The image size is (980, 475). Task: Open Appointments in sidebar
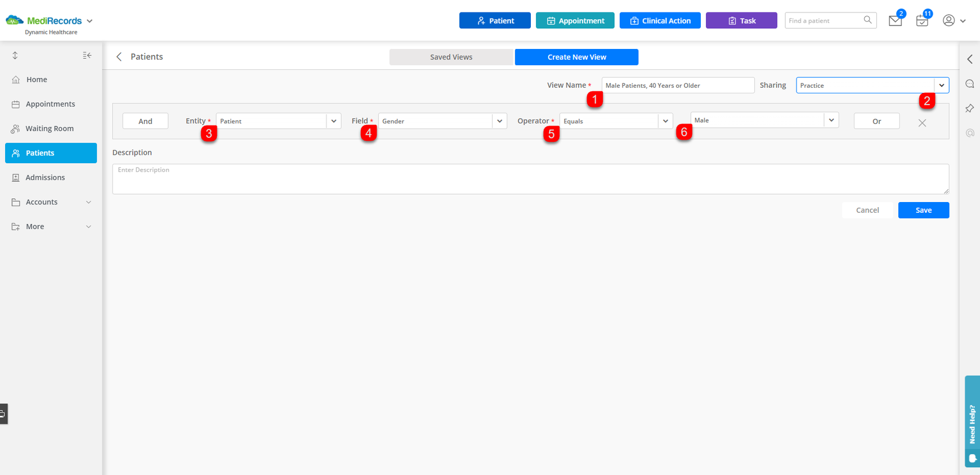pos(51,104)
